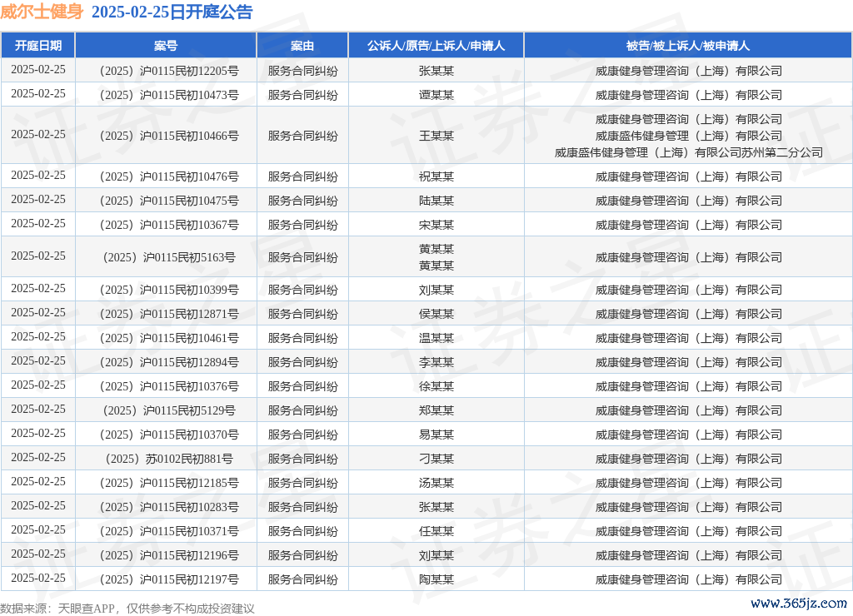
Task: Click plaintiff 易某某
Action: [x=436, y=435]
